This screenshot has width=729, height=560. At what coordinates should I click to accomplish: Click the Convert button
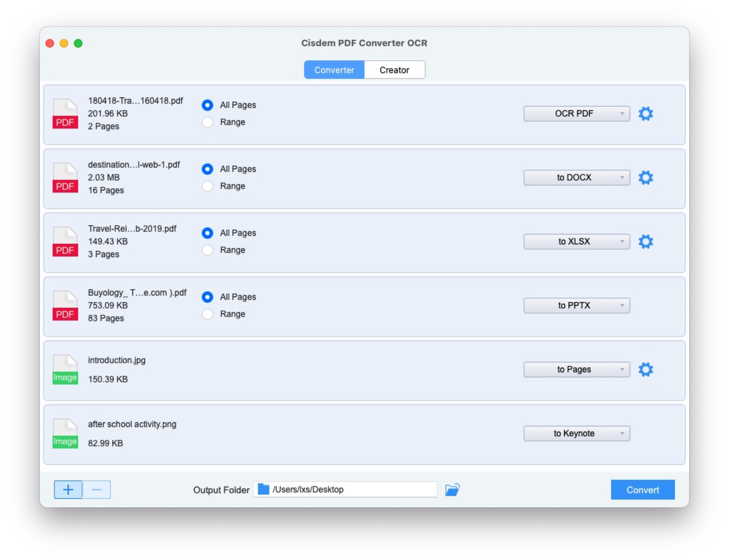pyautogui.click(x=642, y=490)
